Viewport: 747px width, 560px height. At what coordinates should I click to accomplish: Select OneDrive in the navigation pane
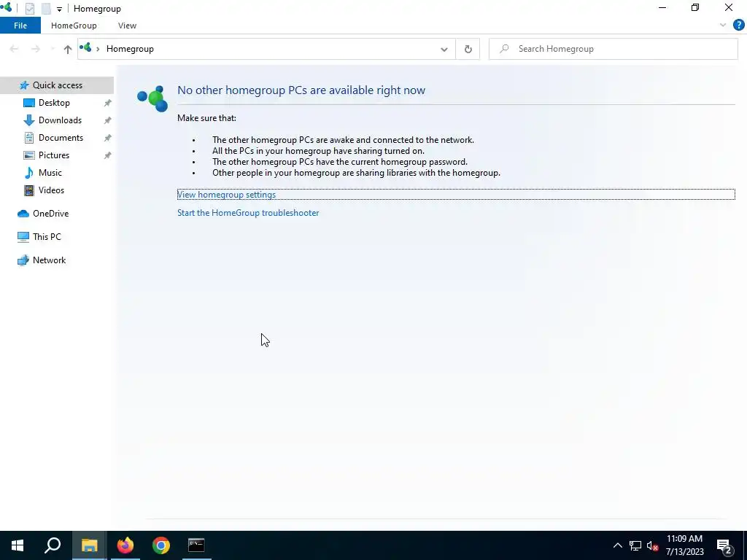click(50, 214)
